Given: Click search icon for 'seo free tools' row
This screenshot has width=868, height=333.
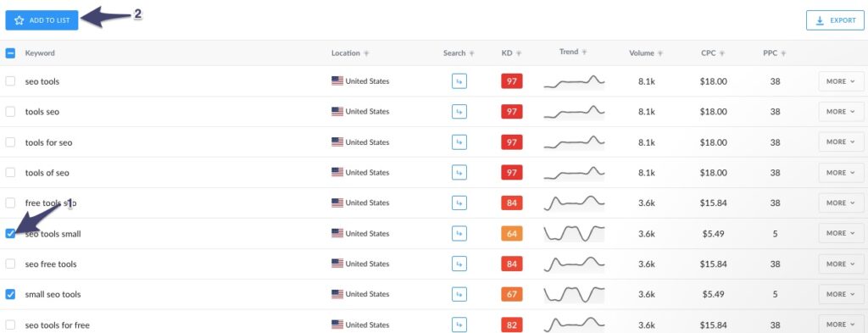Looking at the screenshot, I should pos(459,264).
